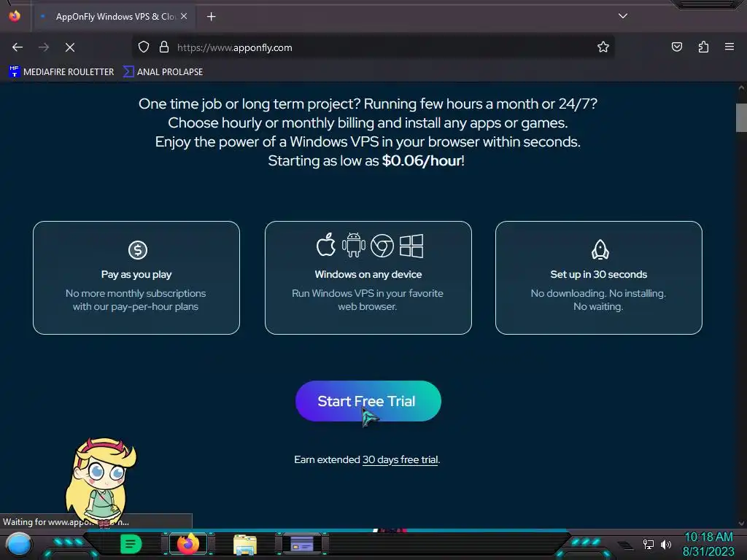Image resolution: width=747 pixels, height=560 pixels.
Task: Click the browser back arrow
Action: (x=18, y=47)
